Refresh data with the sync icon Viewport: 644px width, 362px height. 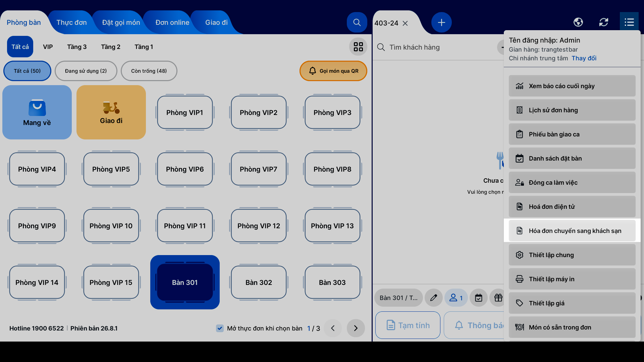pyautogui.click(x=604, y=22)
